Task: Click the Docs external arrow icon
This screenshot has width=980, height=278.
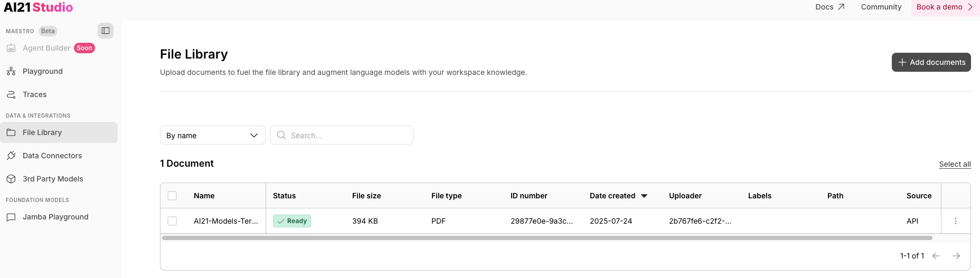Action: coord(841,7)
